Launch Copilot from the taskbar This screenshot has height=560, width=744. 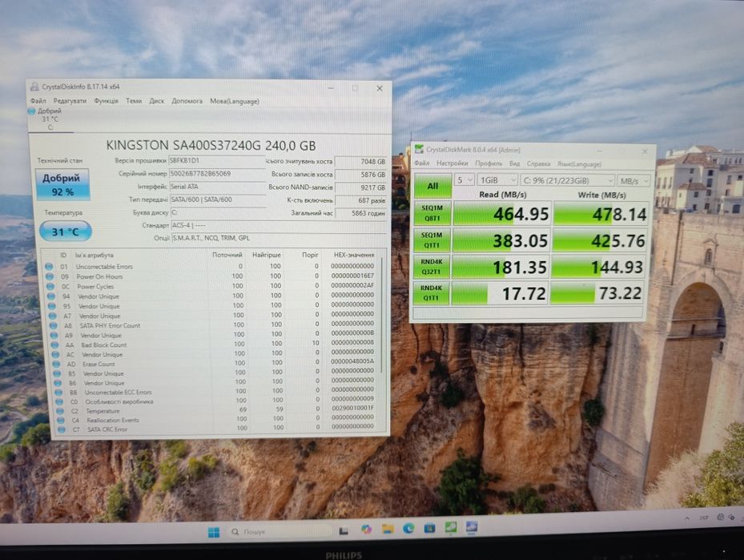[x=366, y=529]
